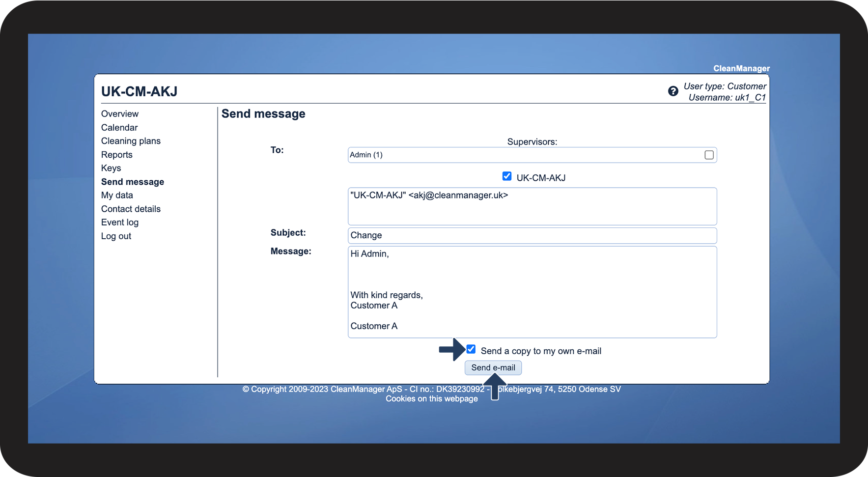Viewport: 868px width, 477px height.
Task: Open the help question mark icon
Action: point(673,91)
